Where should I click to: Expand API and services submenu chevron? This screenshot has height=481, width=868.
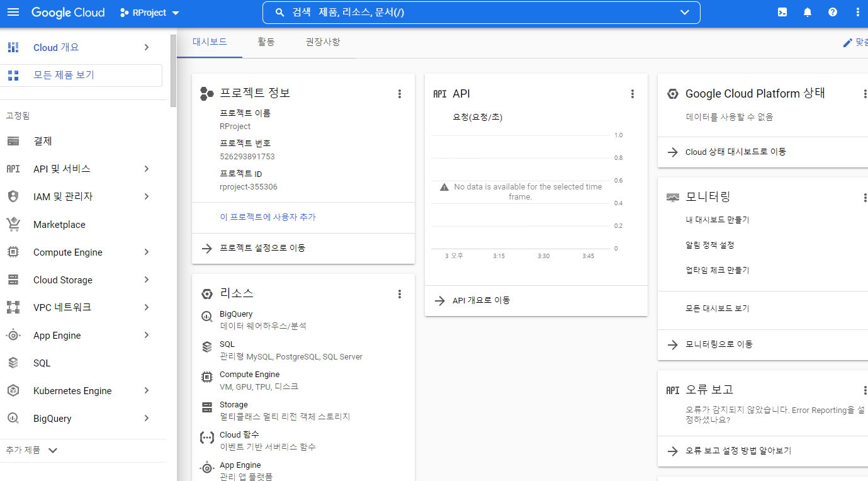pos(146,169)
